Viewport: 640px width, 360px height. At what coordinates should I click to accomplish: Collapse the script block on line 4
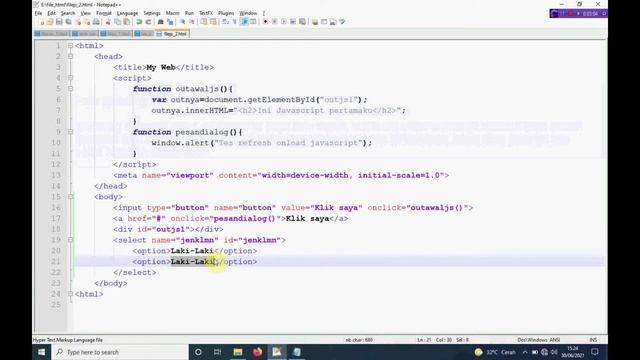tap(70, 78)
